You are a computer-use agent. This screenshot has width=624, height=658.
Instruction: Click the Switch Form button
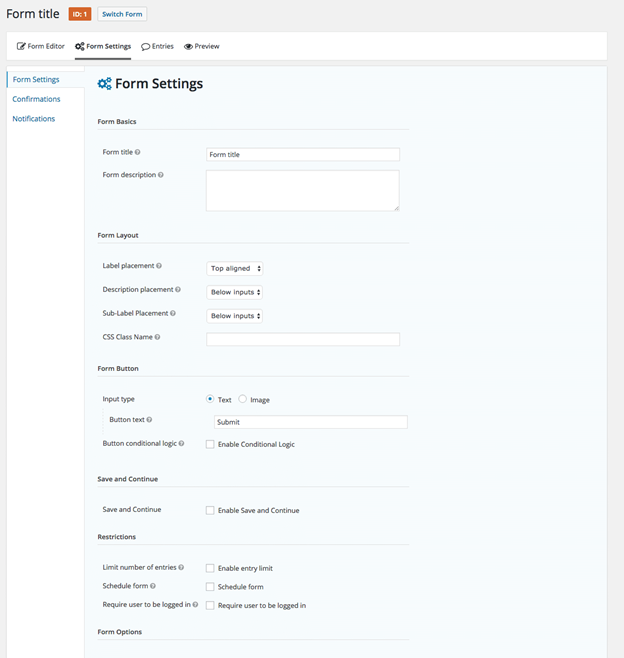point(122,14)
